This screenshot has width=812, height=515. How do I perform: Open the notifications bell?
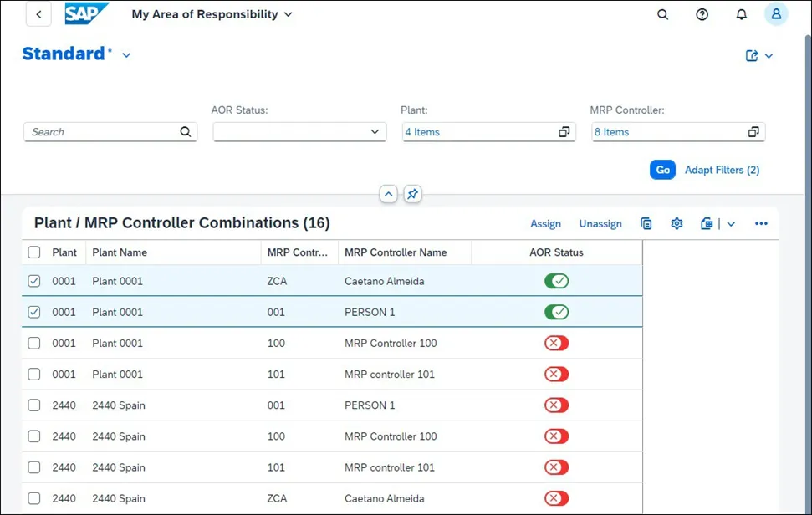pyautogui.click(x=741, y=14)
